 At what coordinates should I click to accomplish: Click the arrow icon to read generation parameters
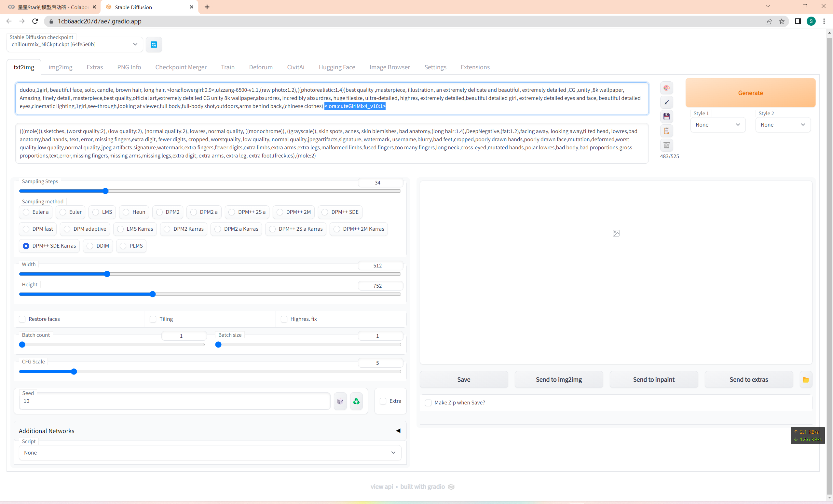point(666,102)
